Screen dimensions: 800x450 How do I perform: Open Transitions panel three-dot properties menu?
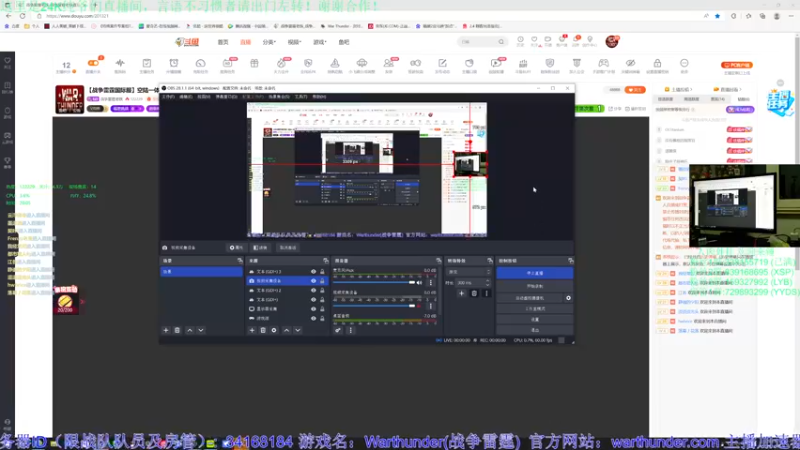(486, 293)
